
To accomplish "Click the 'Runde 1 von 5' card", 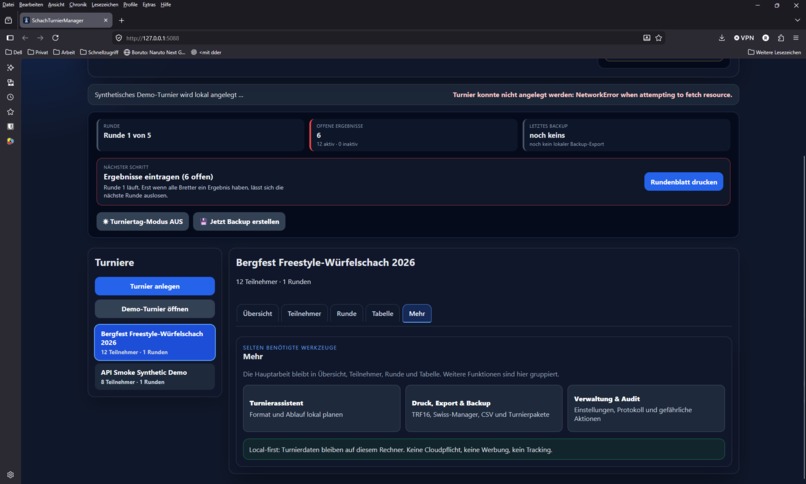I will 200,135.
